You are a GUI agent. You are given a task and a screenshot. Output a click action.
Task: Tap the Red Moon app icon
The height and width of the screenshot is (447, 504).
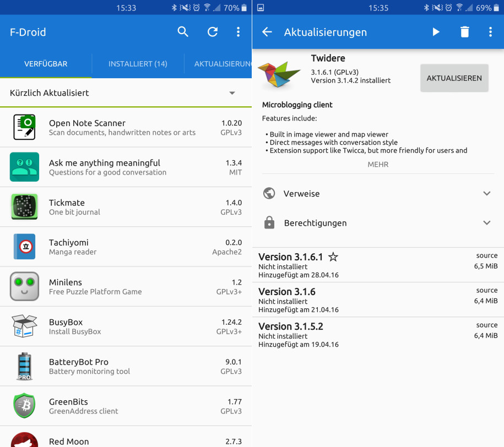24,440
